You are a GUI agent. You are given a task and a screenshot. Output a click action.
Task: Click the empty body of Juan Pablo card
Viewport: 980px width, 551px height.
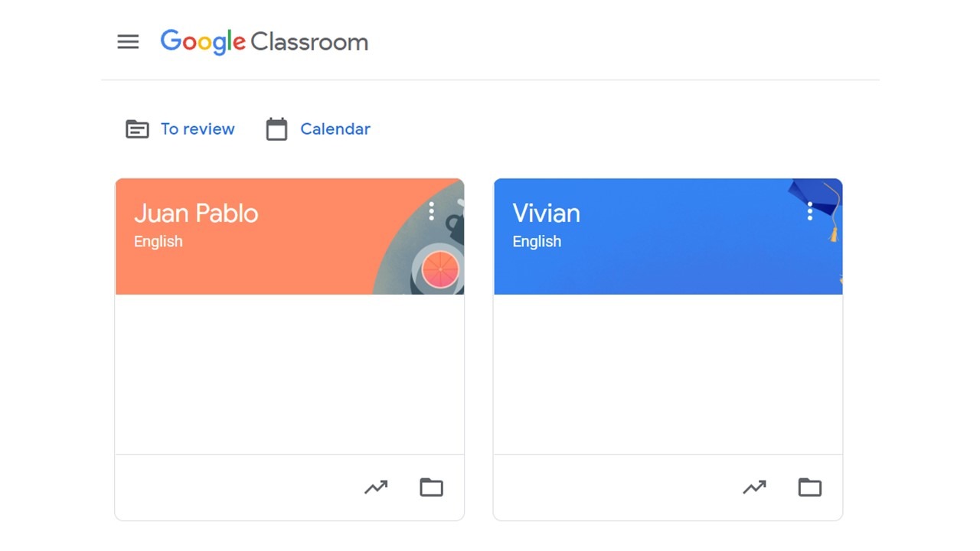289,373
